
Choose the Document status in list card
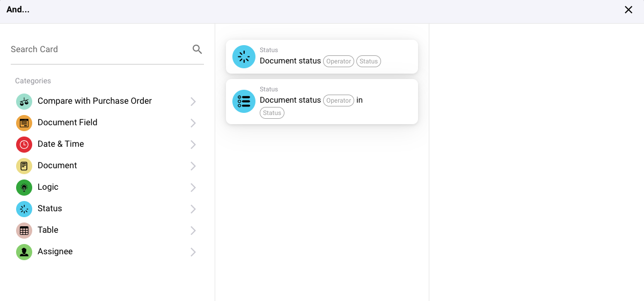(321, 102)
